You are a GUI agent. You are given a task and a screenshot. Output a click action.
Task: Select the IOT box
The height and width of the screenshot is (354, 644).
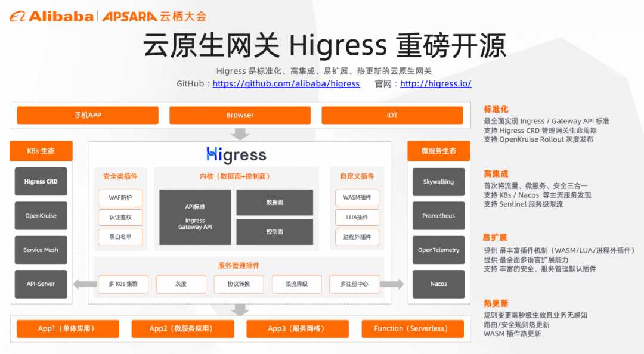pos(392,115)
